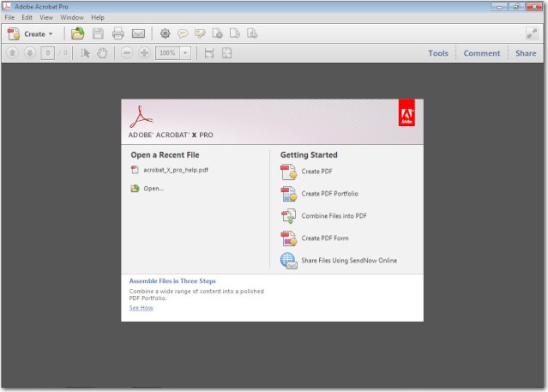
Task: Open the Help menu
Action: pyautogui.click(x=98, y=17)
